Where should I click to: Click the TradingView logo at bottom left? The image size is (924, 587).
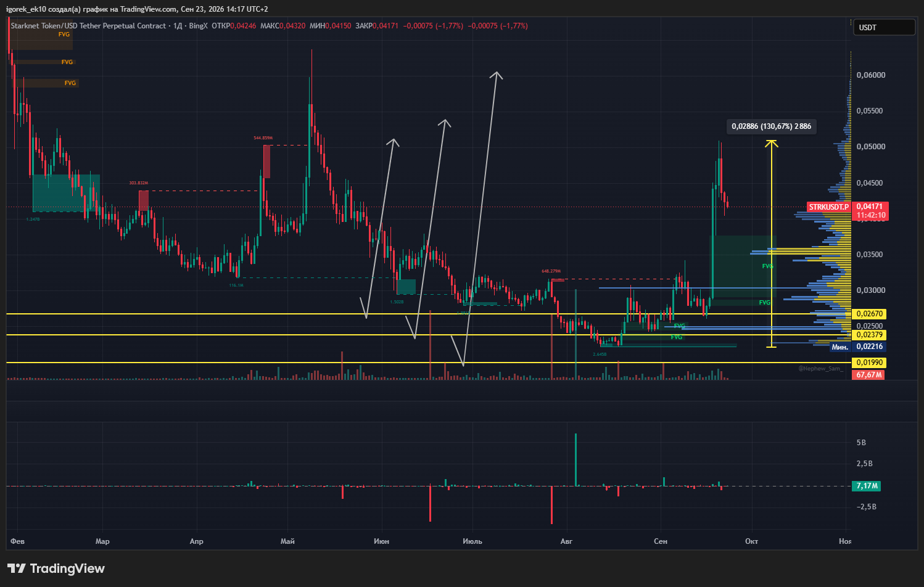[56, 569]
